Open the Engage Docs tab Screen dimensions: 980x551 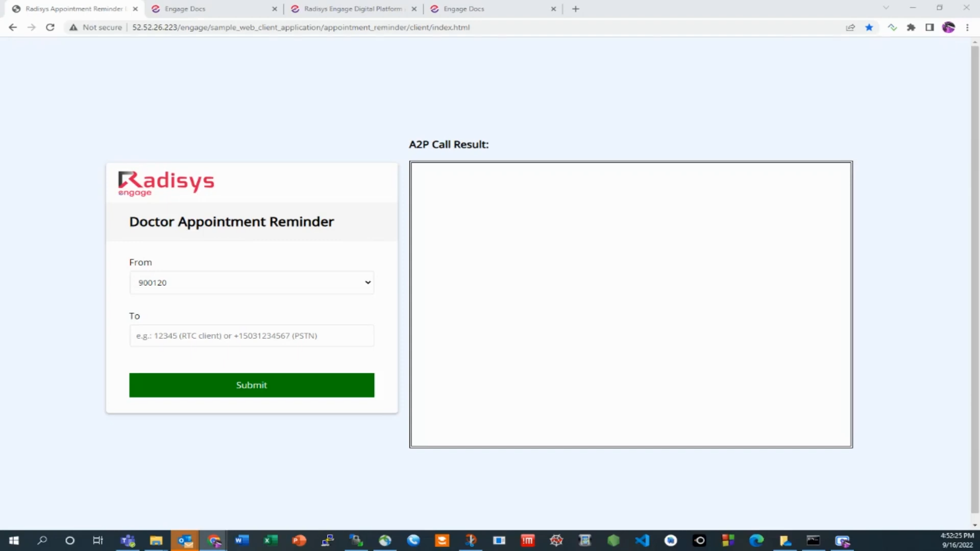point(186,8)
